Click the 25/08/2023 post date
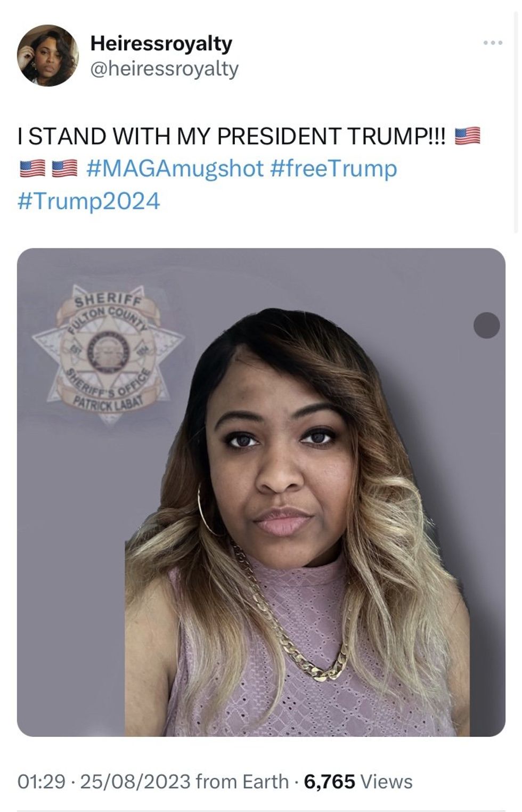This screenshot has height=812, width=522. coord(135,782)
